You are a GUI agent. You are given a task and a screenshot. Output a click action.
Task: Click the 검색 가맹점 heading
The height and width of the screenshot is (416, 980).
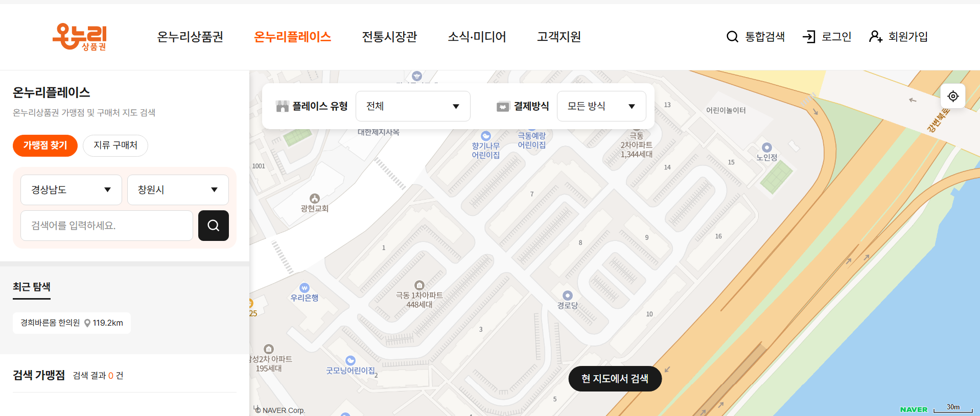[x=39, y=375]
